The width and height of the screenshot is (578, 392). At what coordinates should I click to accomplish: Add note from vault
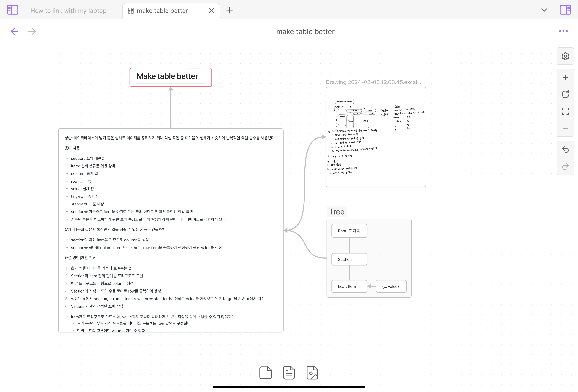click(x=289, y=372)
